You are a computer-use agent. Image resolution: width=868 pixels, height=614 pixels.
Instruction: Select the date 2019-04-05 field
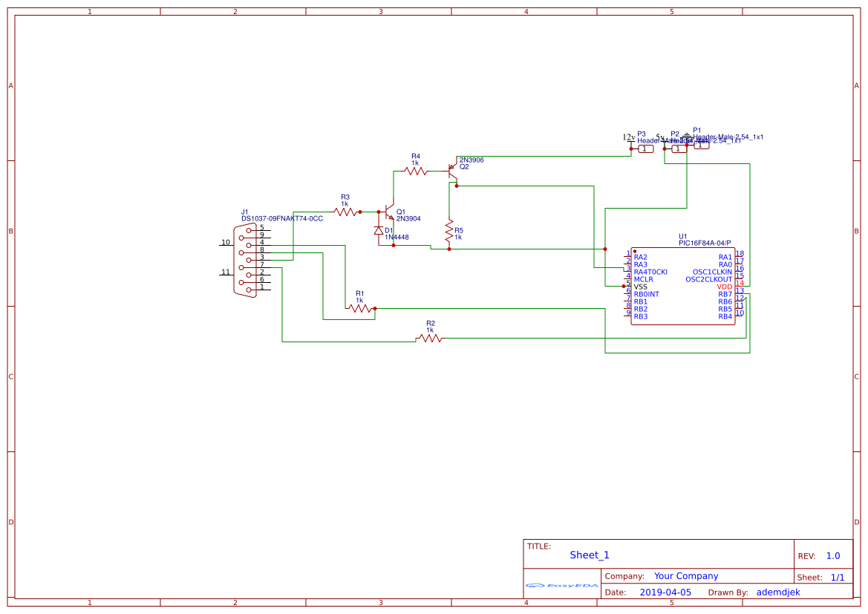[x=666, y=592]
